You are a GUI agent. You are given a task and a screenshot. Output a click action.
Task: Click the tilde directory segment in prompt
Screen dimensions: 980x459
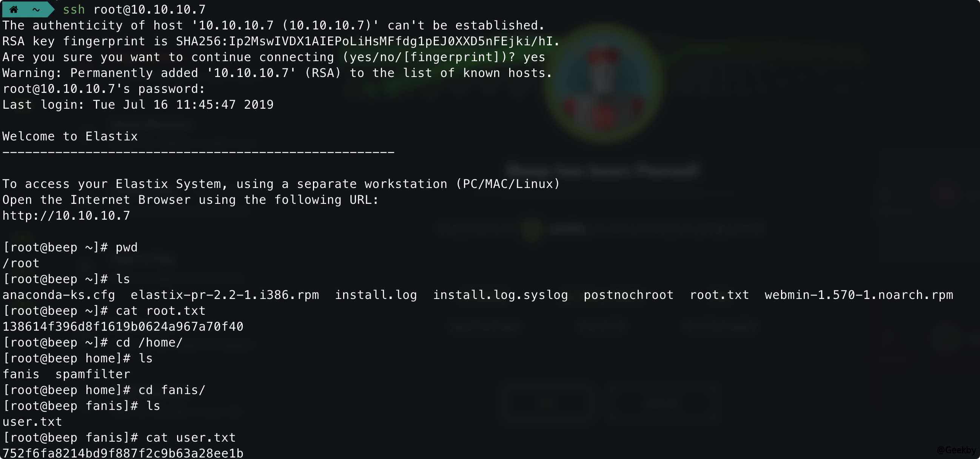click(x=36, y=10)
